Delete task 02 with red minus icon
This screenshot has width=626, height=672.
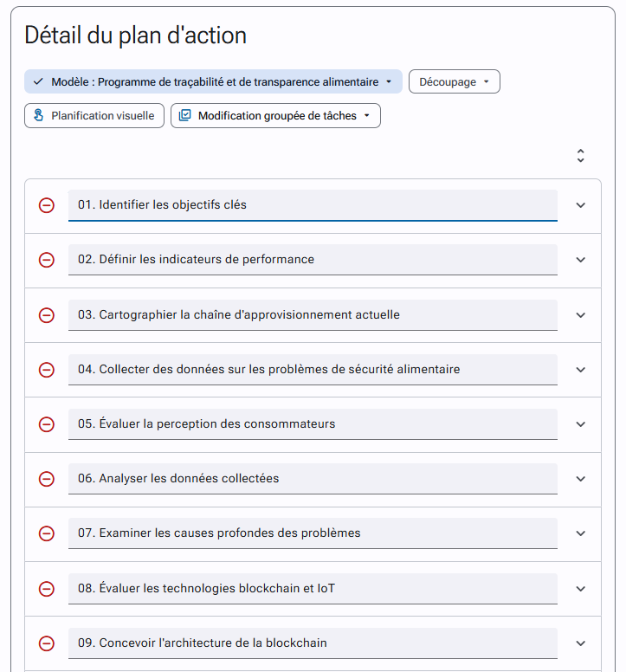[46, 260]
